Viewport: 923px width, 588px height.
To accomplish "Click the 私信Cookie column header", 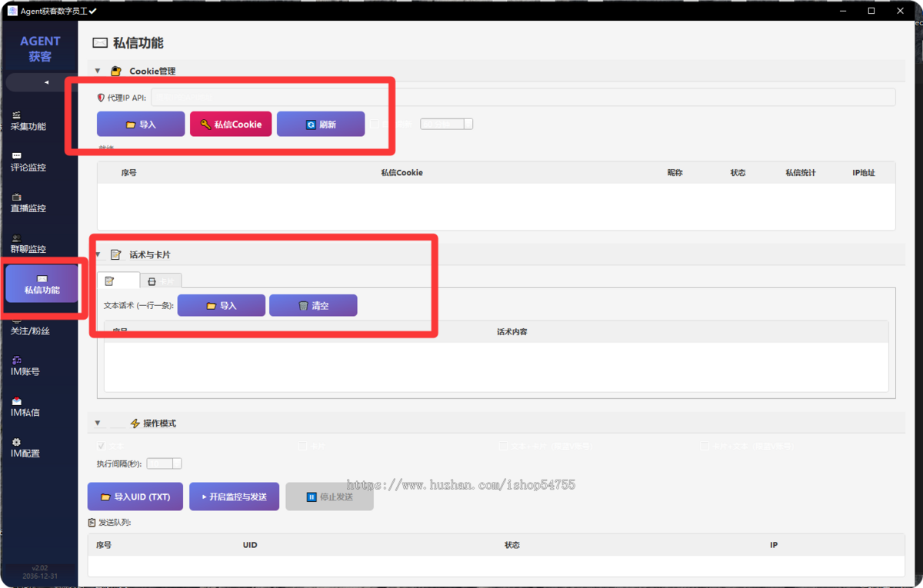I will [402, 173].
